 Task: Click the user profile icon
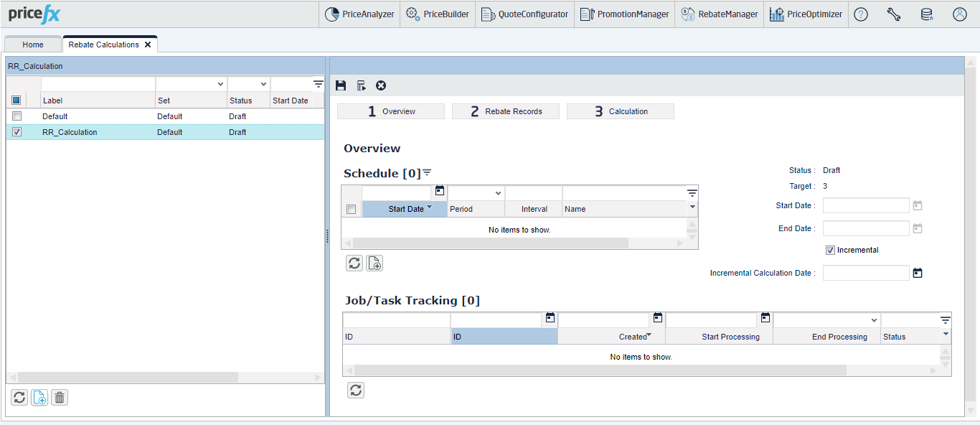(960, 14)
